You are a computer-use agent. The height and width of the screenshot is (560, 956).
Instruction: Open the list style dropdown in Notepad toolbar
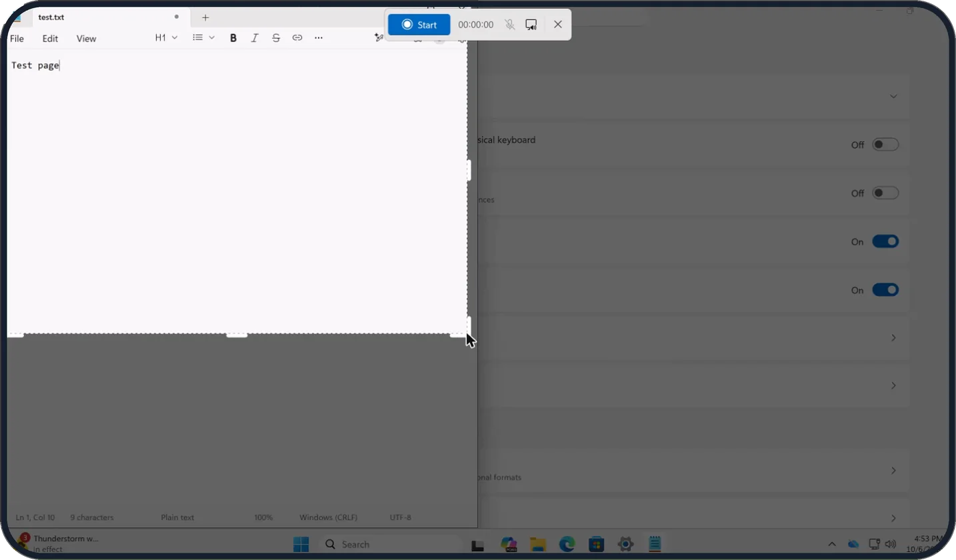[x=203, y=38]
